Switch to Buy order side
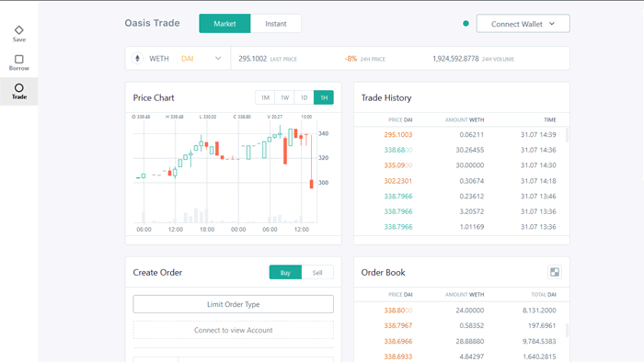The height and width of the screenshot is (362, 644). pos(285,273)
